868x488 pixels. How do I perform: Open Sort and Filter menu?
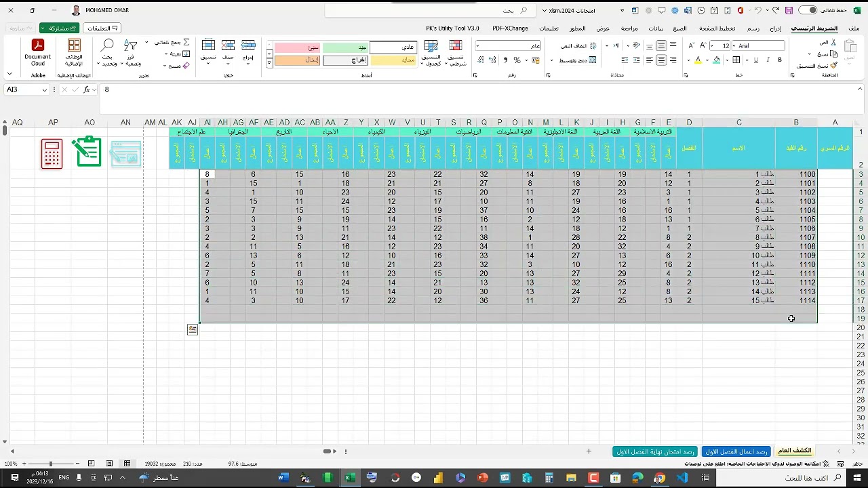(131, 52)
